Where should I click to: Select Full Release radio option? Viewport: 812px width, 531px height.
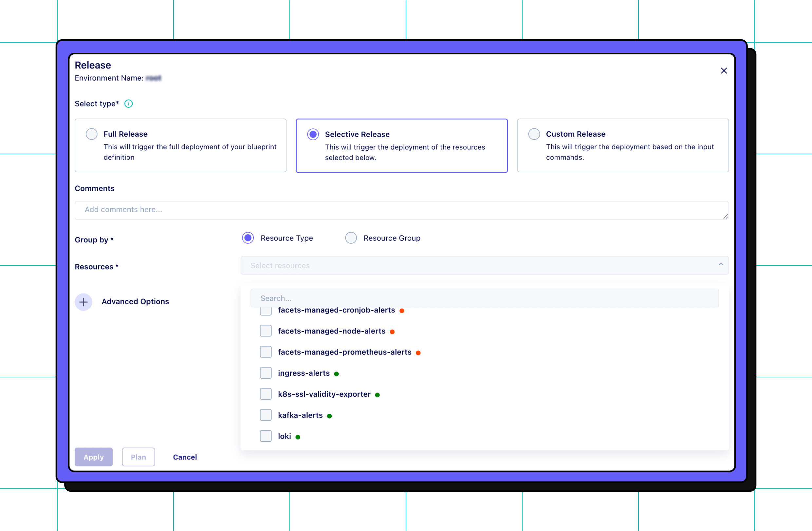click(91, 134)
